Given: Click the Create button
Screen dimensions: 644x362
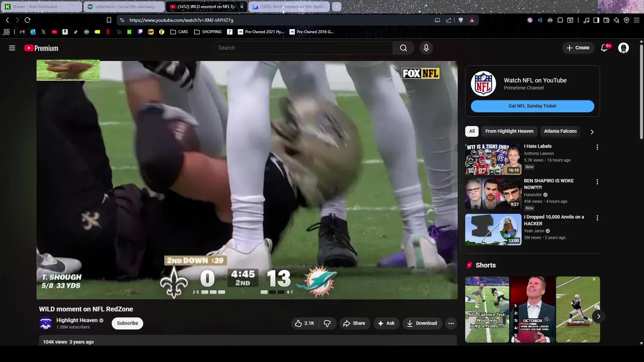Looking at the screenshot, I should 578,48.
